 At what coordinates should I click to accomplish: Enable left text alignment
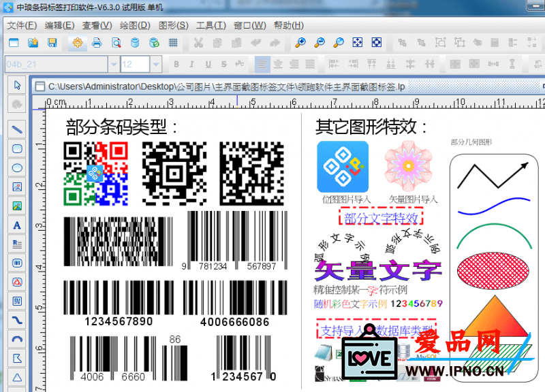tap(262, 64)
